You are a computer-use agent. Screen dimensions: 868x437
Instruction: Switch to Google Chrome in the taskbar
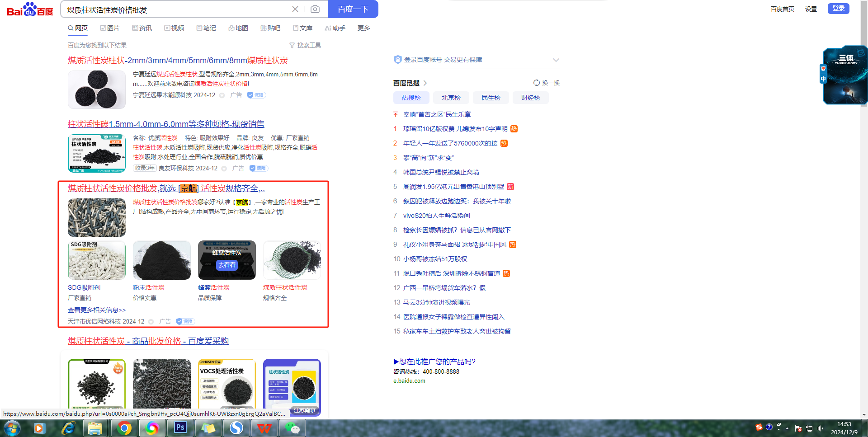[x=124, y=428]
